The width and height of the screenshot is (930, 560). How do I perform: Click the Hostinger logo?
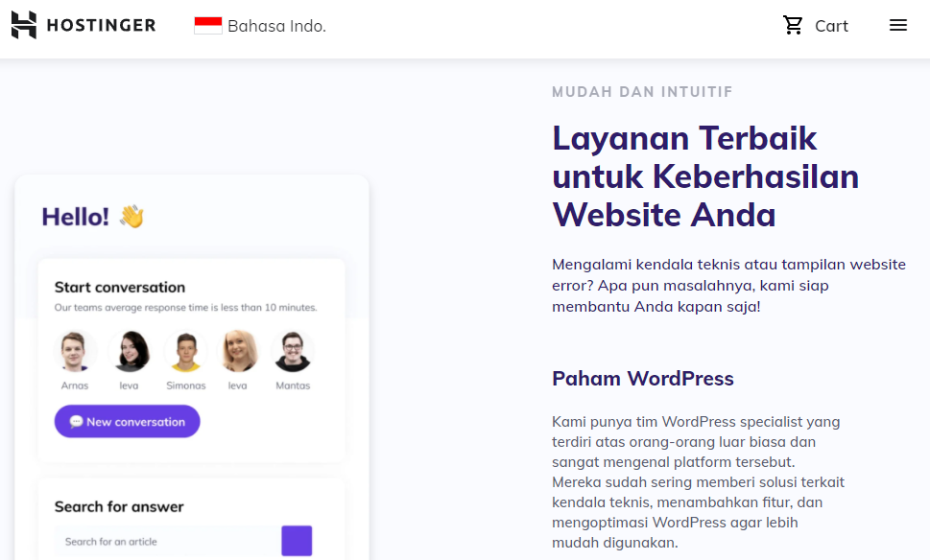[x=83, y=25]
